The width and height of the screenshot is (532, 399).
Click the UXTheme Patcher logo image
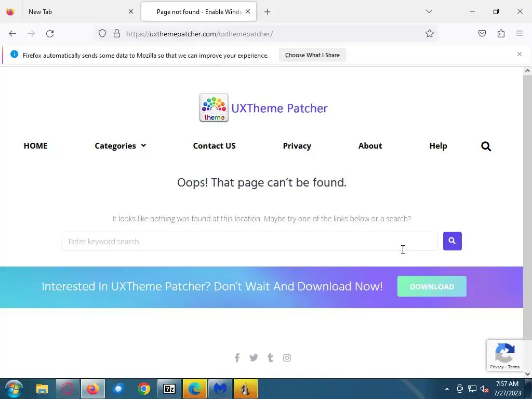(214, 108)
